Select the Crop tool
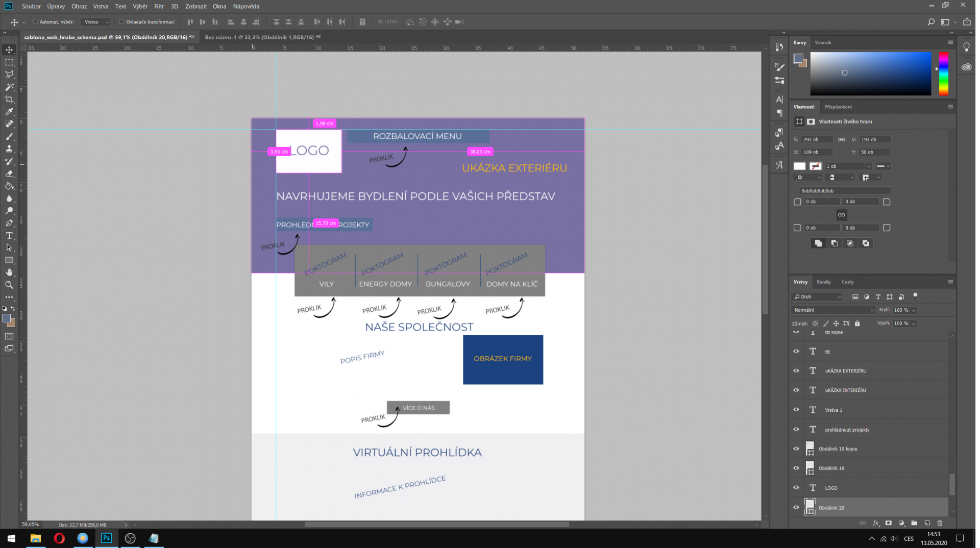This screenshot has width=980, height=548. click(x=9, y=99)
